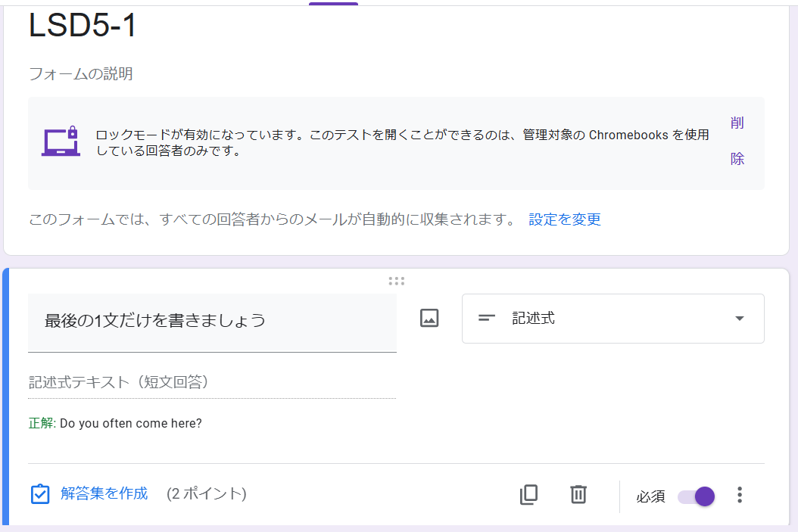Click 解答集を作成 answer key link
The height and width of the screenshot is (532, 798).
pos(104,493)
